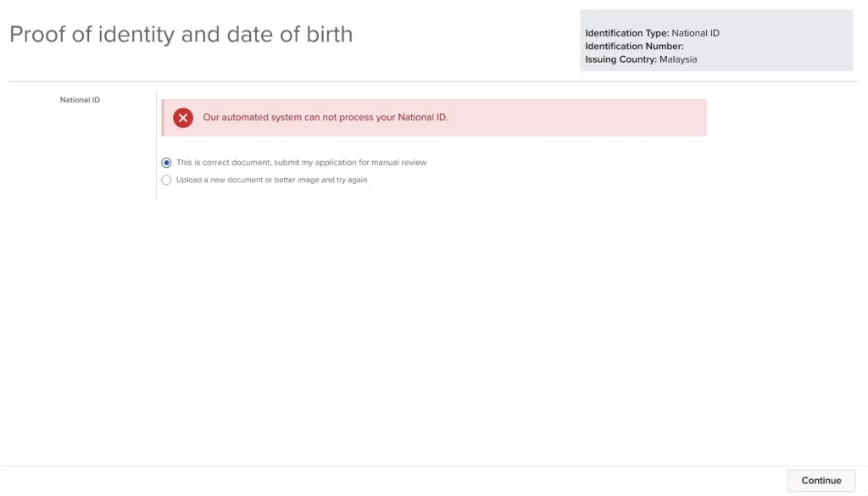Image resolution: width=868 pixels, height=496 pixels.
Task: Click the 'Proof of identity and date of birth' heading
Action: [x=181, y=35]
